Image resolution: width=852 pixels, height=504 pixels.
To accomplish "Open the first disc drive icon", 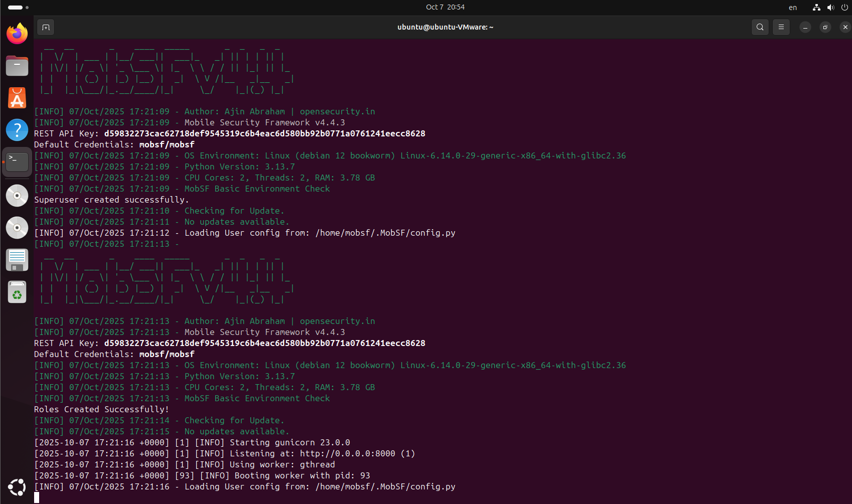I will pyautogui.click(x=17, y=196).
